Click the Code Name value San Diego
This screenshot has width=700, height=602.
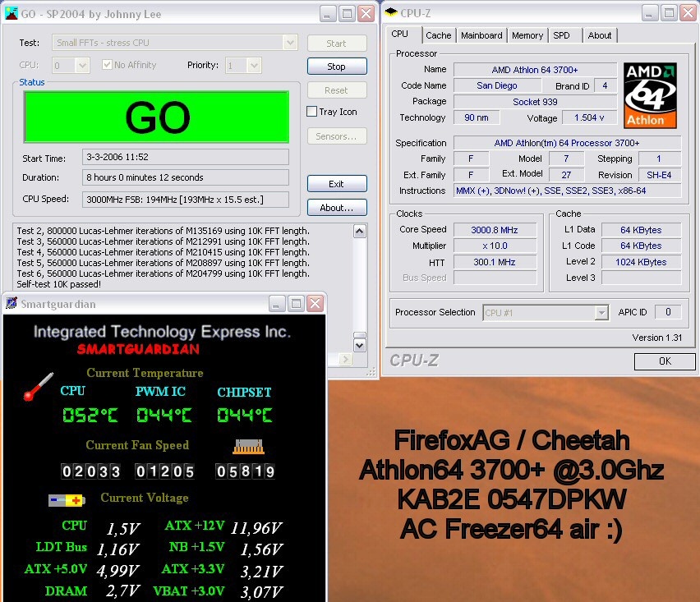click(x=497, y=85)
